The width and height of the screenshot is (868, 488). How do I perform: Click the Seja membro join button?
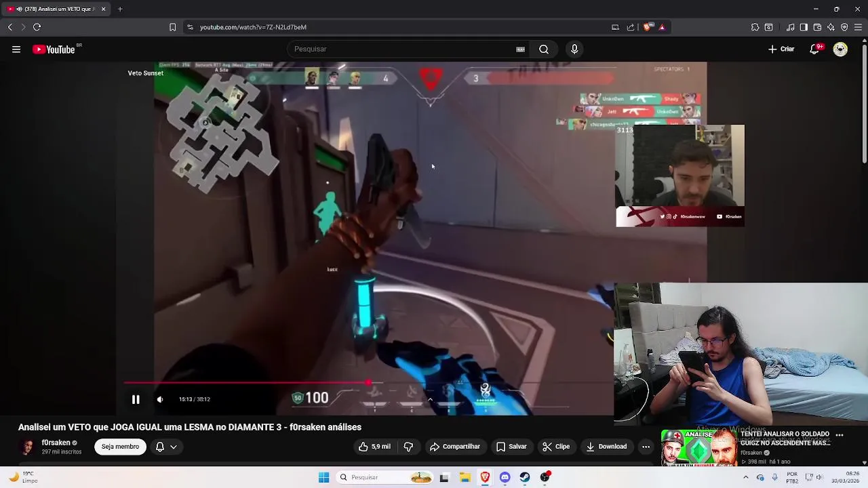pos(120,447)
